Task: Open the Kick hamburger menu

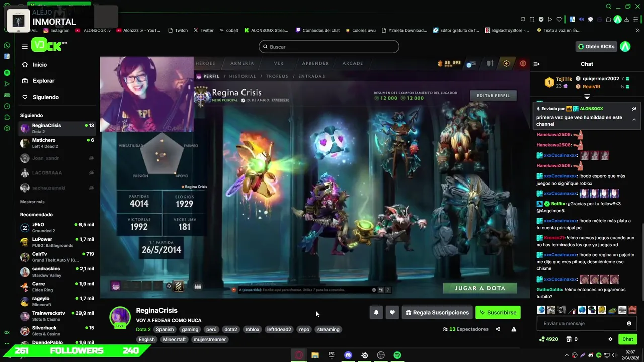Action: [x=25, y=47]
